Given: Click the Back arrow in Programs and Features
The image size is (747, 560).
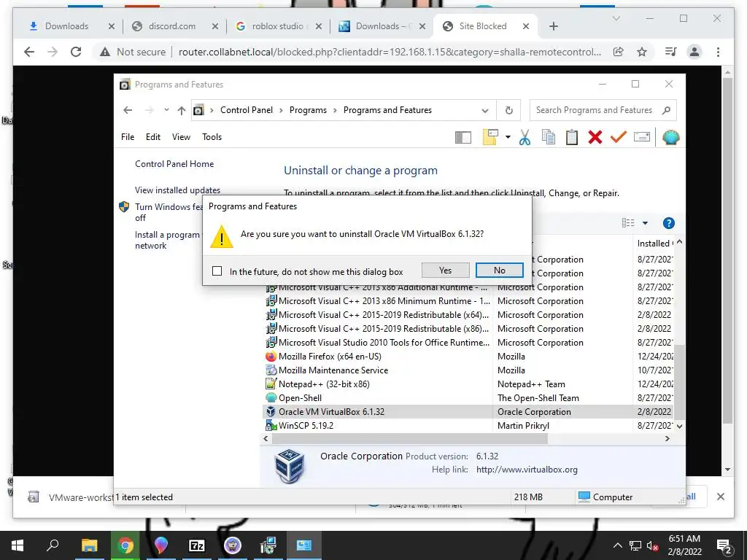Looking at the screenshot, I should [x=128, y=111].
